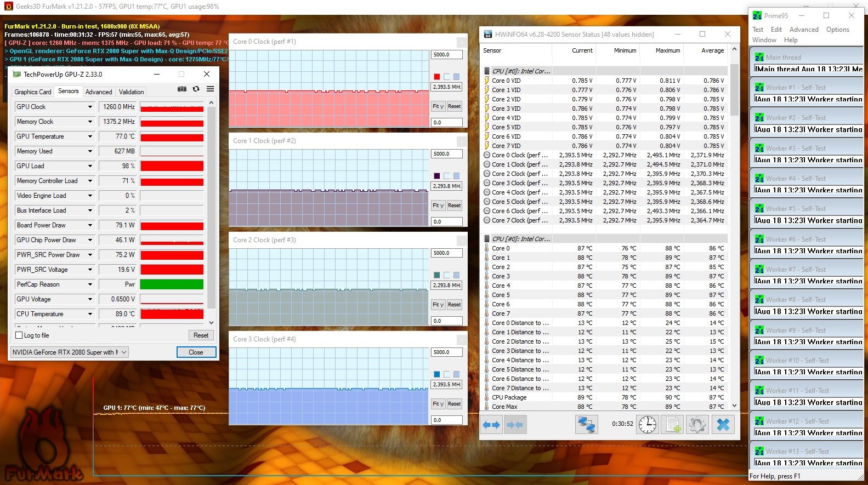Click the HWiNFO64 title bar icon
Viewport: 868px width, 485px height.
(487, 34)
